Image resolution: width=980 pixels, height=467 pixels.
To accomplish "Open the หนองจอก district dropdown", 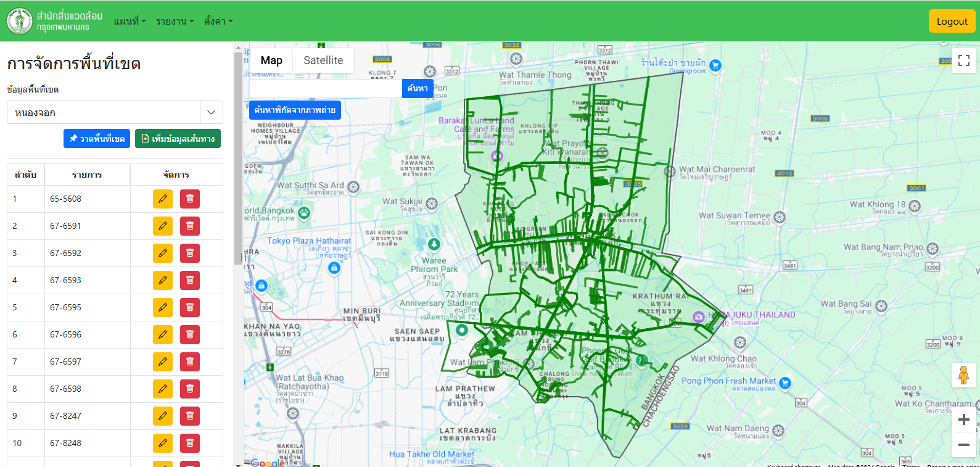I will [115, 112].
